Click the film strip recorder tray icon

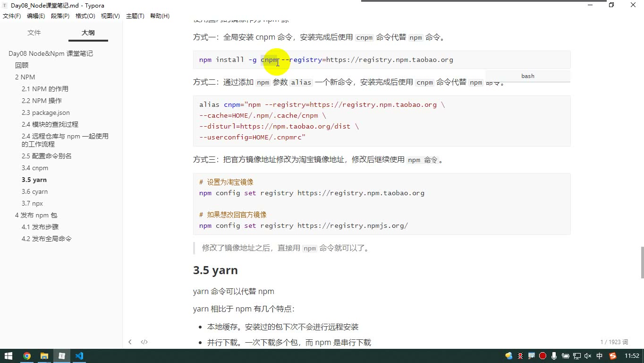[x=520, y=356]
